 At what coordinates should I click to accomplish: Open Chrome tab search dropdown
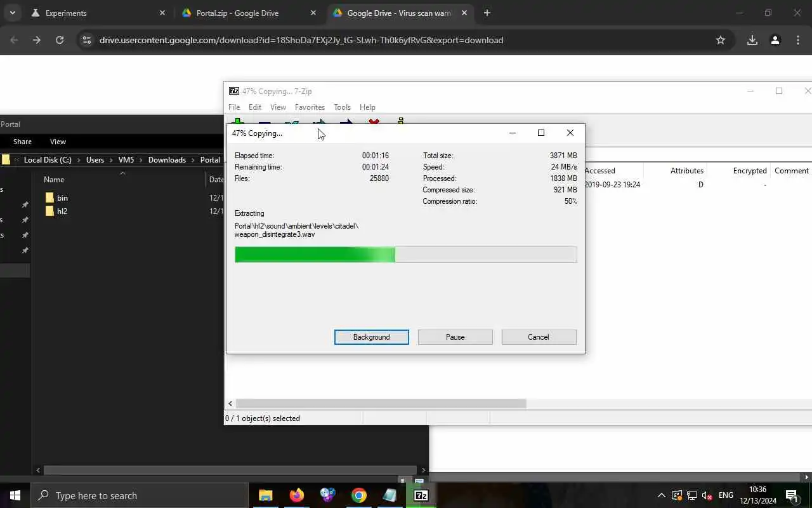[x=13, y=13]
